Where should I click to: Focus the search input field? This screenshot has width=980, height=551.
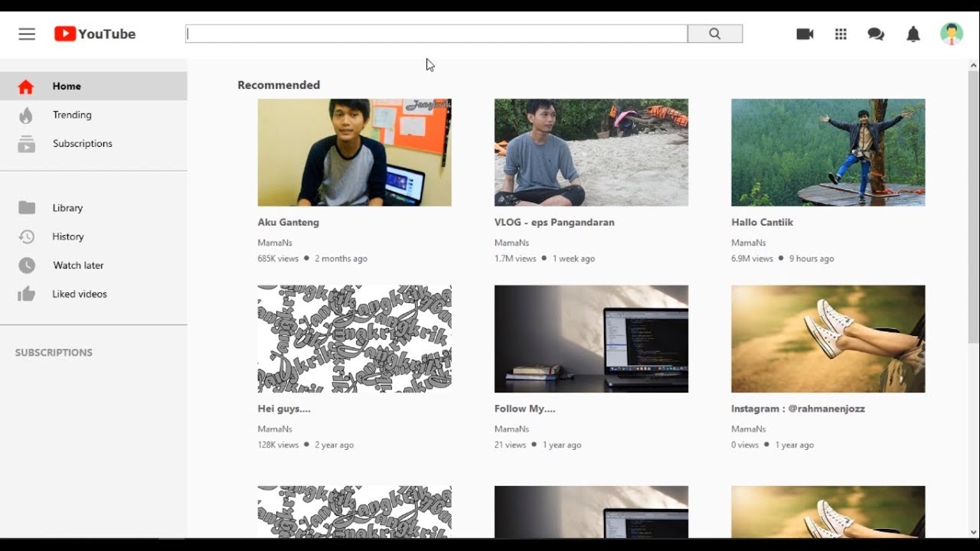[x=436, y=34]
